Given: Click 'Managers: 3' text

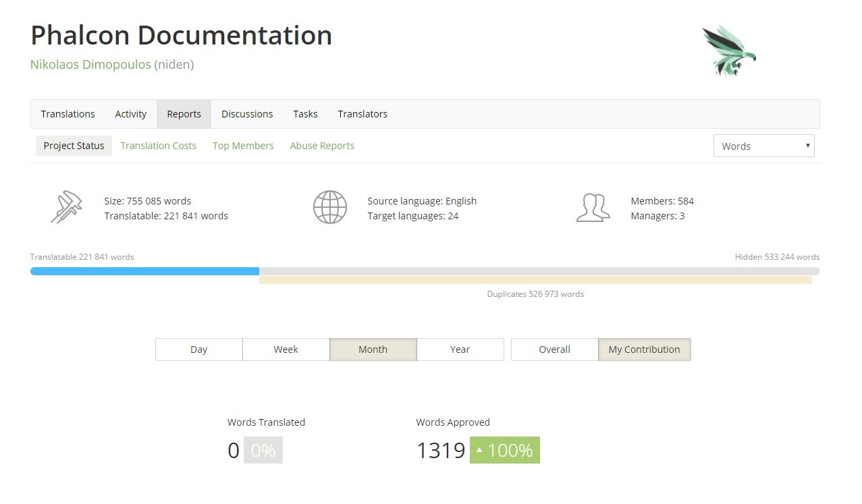Looking at the screenshot, I should 657,216.
